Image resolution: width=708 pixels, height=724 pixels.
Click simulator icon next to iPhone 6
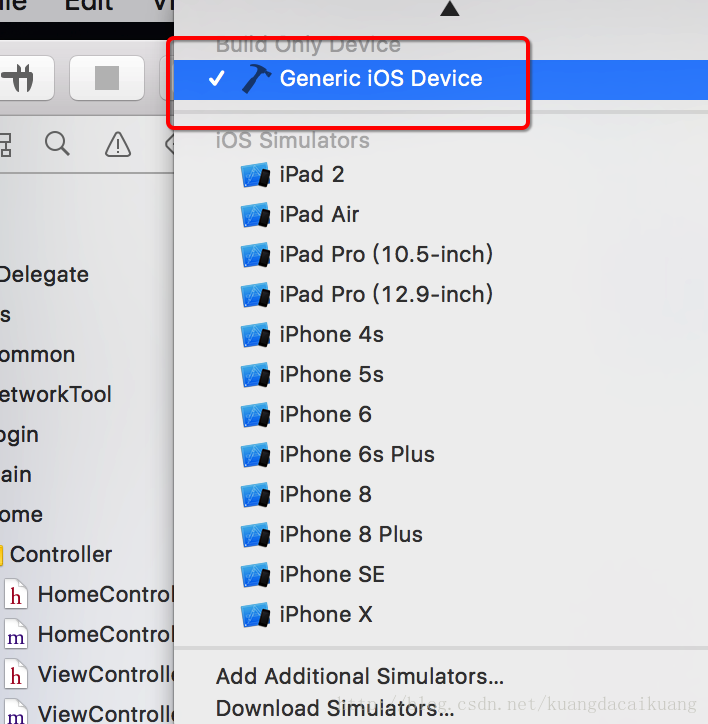pos(255,415)
